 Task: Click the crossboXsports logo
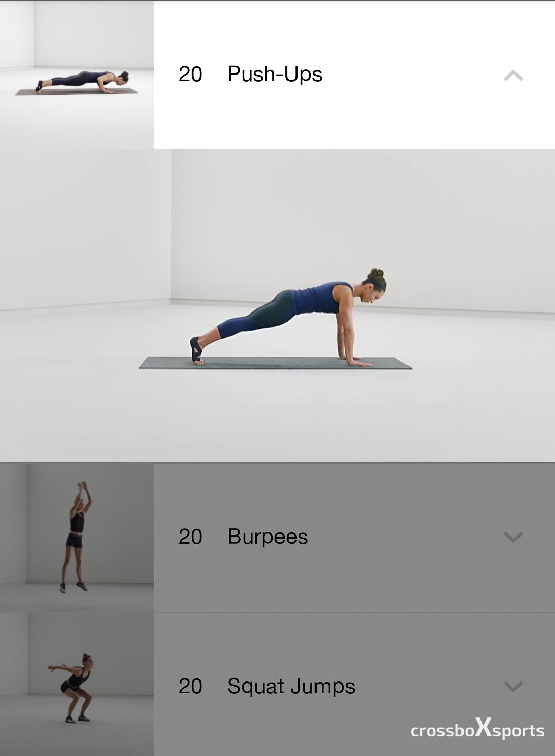tap(477, 728)
